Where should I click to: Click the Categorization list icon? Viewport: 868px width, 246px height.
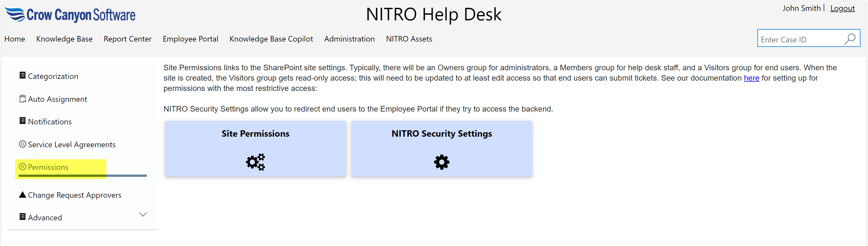point(23,75)
